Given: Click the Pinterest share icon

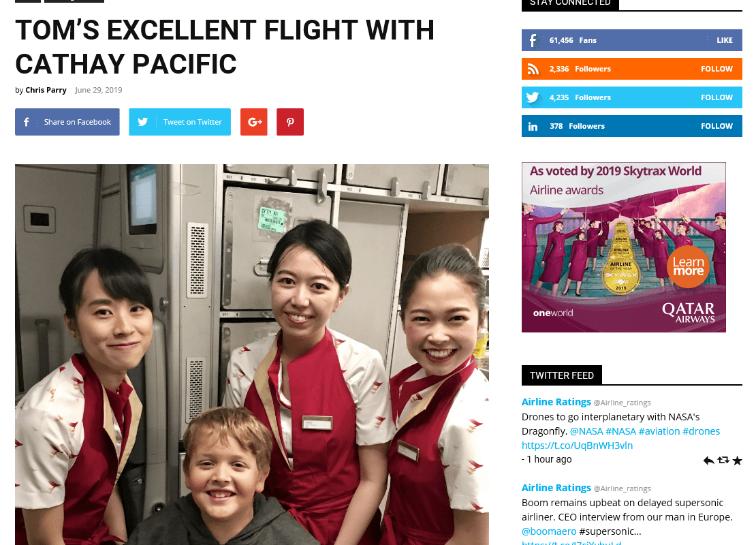Looking at the screenshot, I should pos(289,122).
